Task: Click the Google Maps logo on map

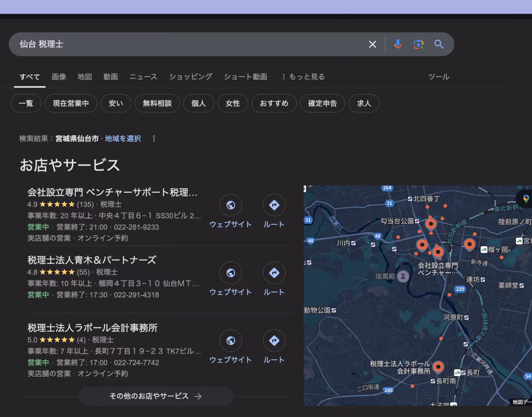Action: click(526, 199)
